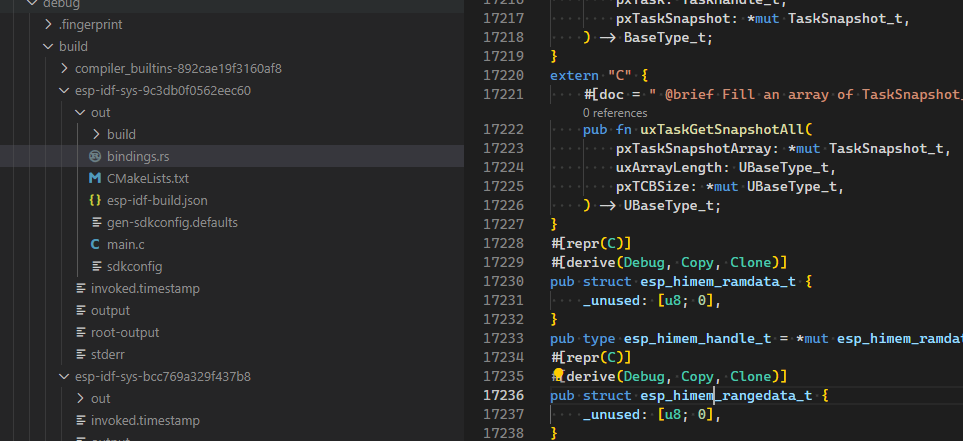This screenshot has width=963, height=441.
Task: Click the text file icon for gen-sdkconfig.defaults
Action: click(96, 222)
